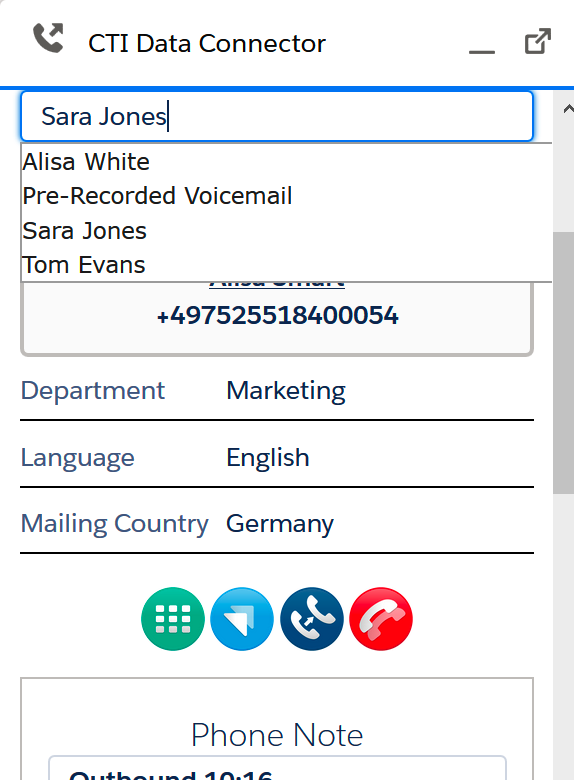Pop out the CTI panel window

(538, 41)
